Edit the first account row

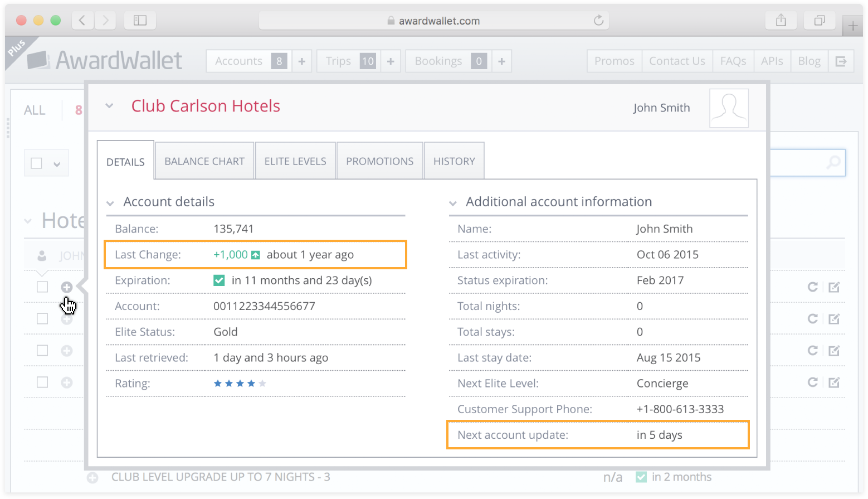tap(834, 287)
